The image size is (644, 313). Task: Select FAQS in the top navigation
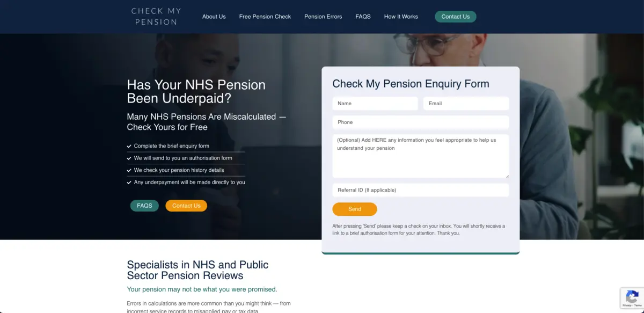[x=363, y=17]
